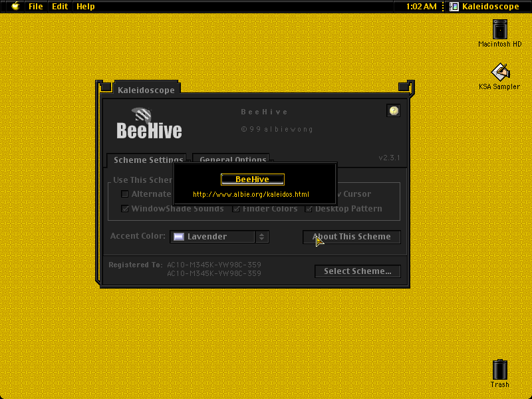Switch to the General Options tab

coord(233,159)
